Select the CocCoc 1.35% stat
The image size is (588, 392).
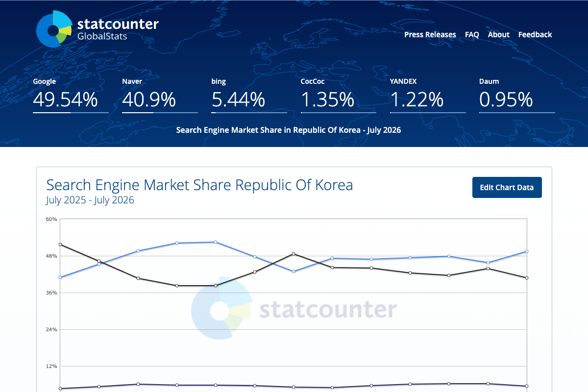click(x=339, y=95)
